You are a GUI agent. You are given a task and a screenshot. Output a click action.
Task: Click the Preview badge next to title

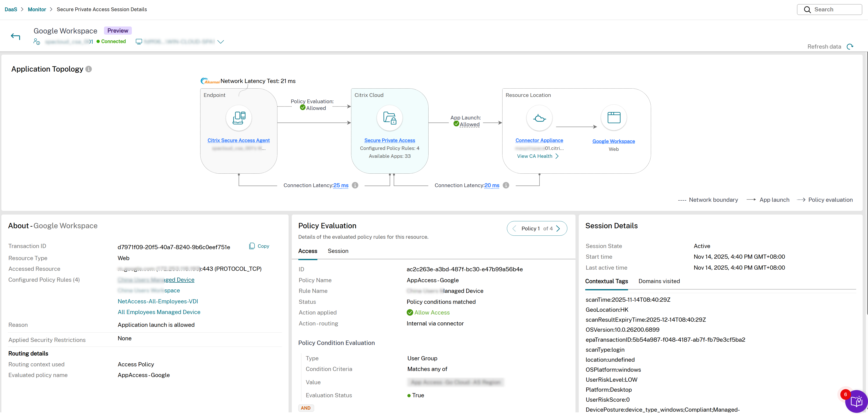pos(118,31)
